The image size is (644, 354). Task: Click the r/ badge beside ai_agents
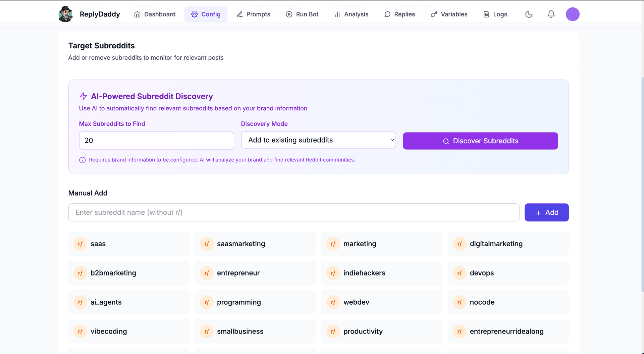80,302
